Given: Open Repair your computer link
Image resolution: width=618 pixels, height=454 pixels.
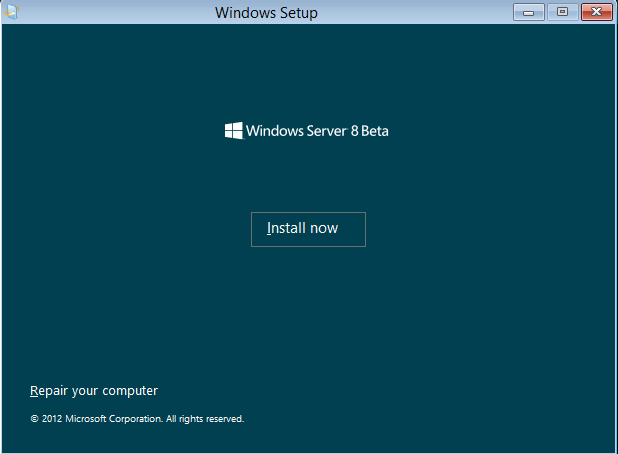Looking at the screenshot, I should [94, 391].
